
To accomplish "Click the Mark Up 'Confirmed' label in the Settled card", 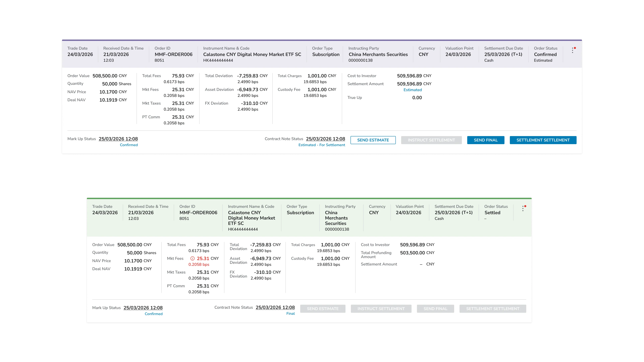I will point(153,314).
